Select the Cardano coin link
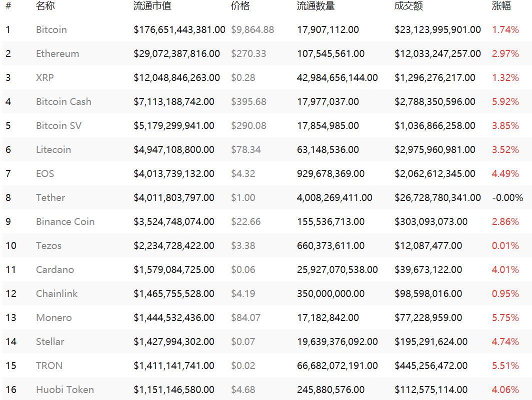The image size is (532, 400). tap(54, 269)
